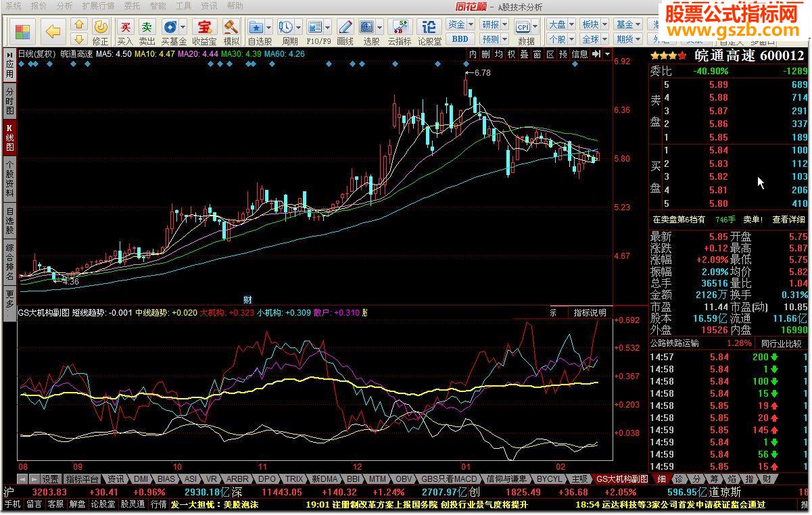
Task: Click the BBD toolbar button
Action: [460, 39]
